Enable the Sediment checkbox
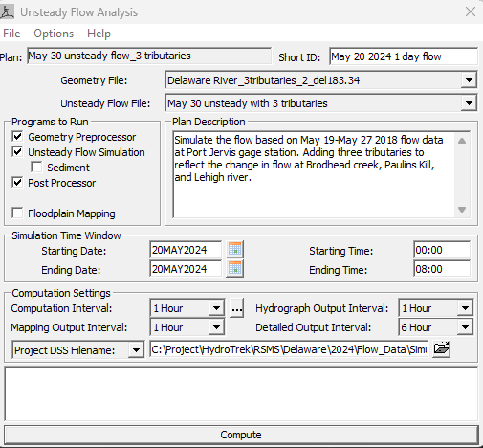The width and height of the screenshot is (483, 448). click(36, 168)
